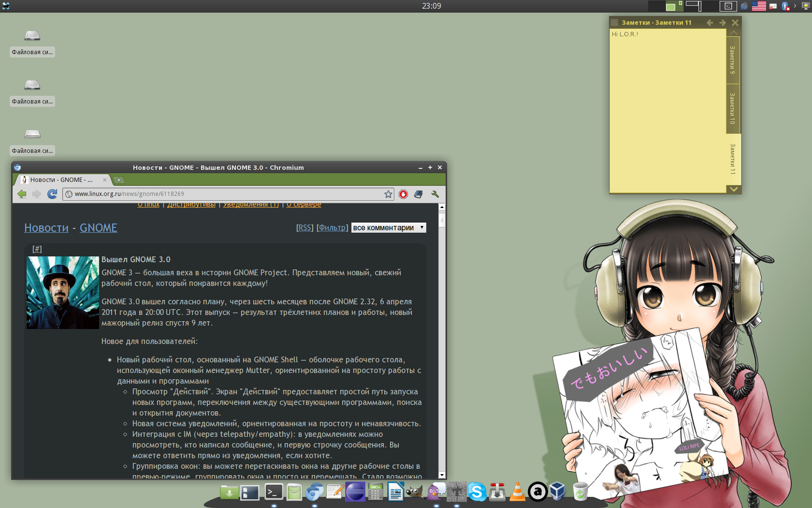Launch the terminal from the dock
The image size is (812, 508).
coord(273,492)
